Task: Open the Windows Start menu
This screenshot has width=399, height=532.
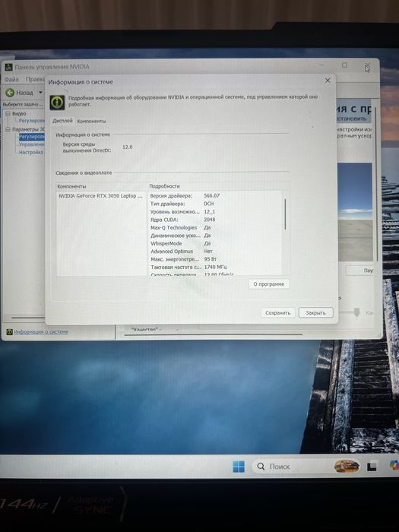Action: tap(239, 467)
